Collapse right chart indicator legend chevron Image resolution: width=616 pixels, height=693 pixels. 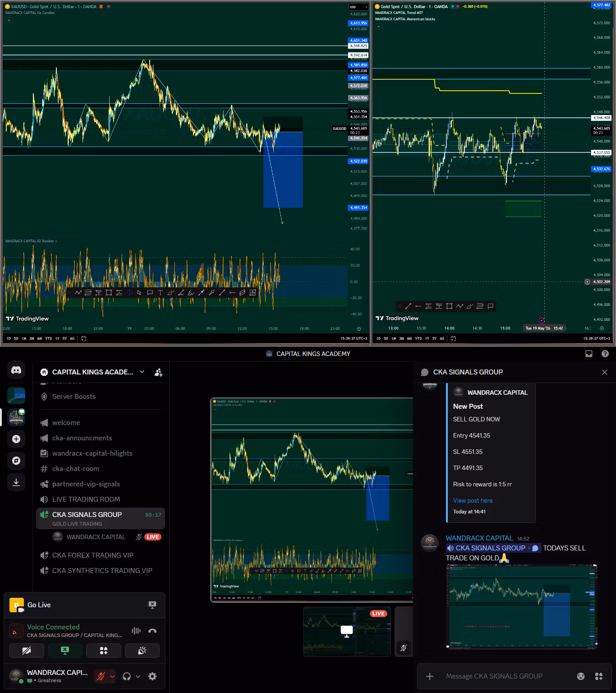pos(379,27)
